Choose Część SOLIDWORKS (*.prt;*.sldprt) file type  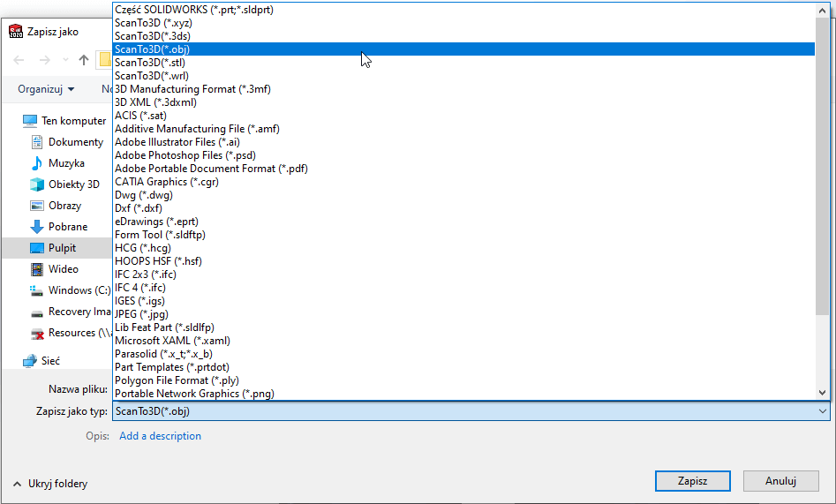coord(463,10)
